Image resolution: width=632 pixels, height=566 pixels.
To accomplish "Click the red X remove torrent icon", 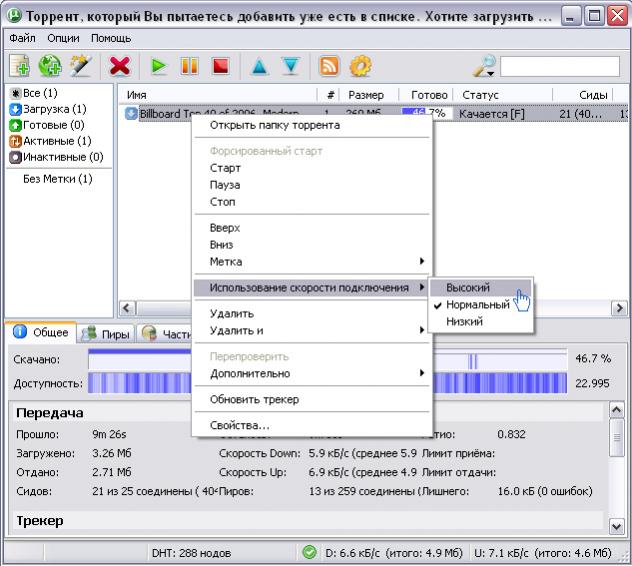I will [x=120, y=65].
